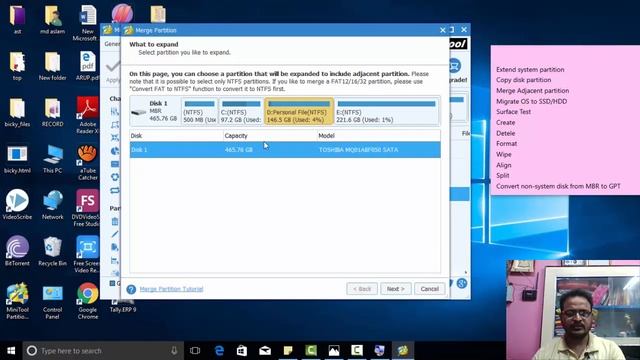Open Task View from the taskbar

pyautogui.click(x=195, y=351)
